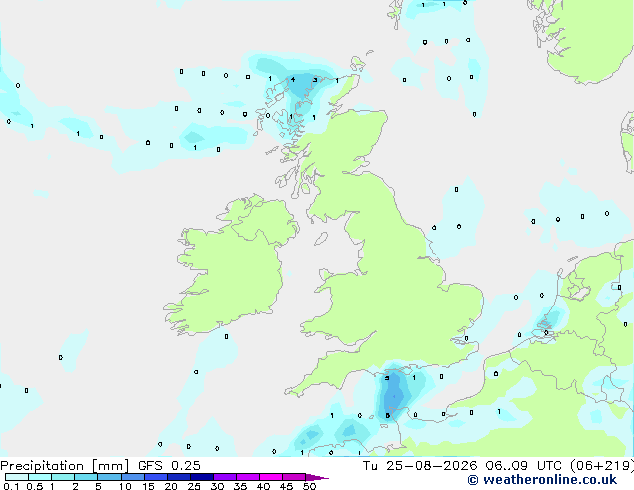Pick the 35–40 mm magenta legend swatch
This screenshot has width=634, height=490.
click(248, 477)
